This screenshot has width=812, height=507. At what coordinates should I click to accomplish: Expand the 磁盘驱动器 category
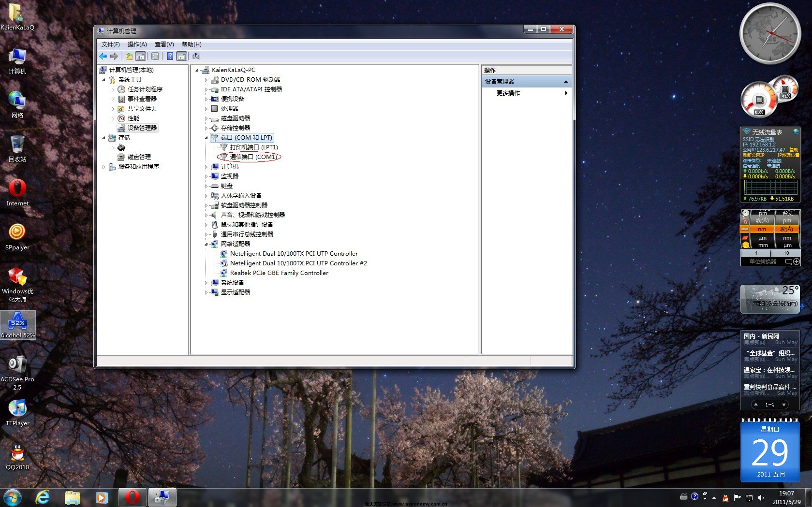[x=206, y=118]
